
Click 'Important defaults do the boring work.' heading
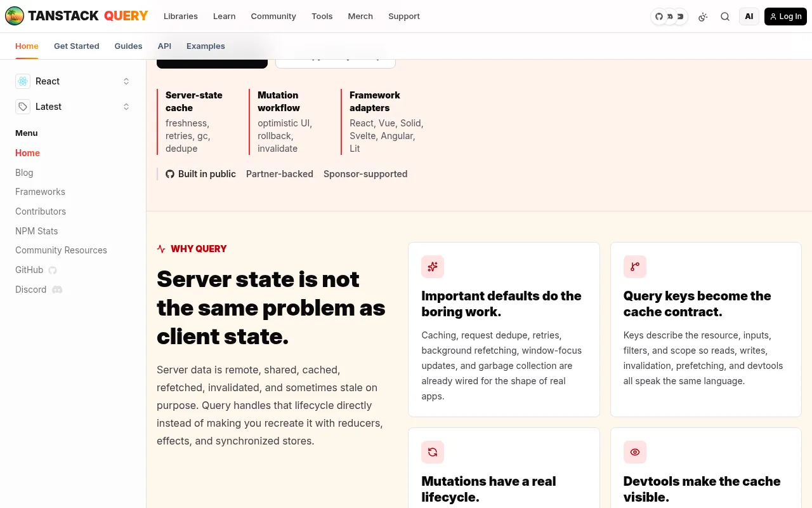[x=501, y=304]
